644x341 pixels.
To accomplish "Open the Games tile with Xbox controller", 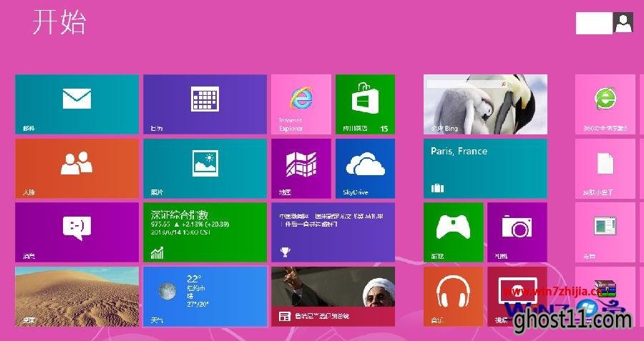I will coord(454,232).
